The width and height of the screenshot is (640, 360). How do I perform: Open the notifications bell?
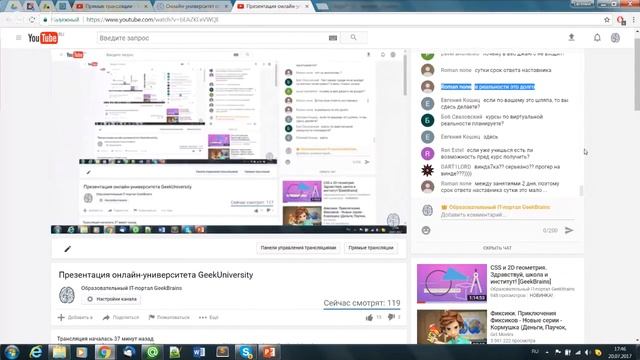[597, 38]
